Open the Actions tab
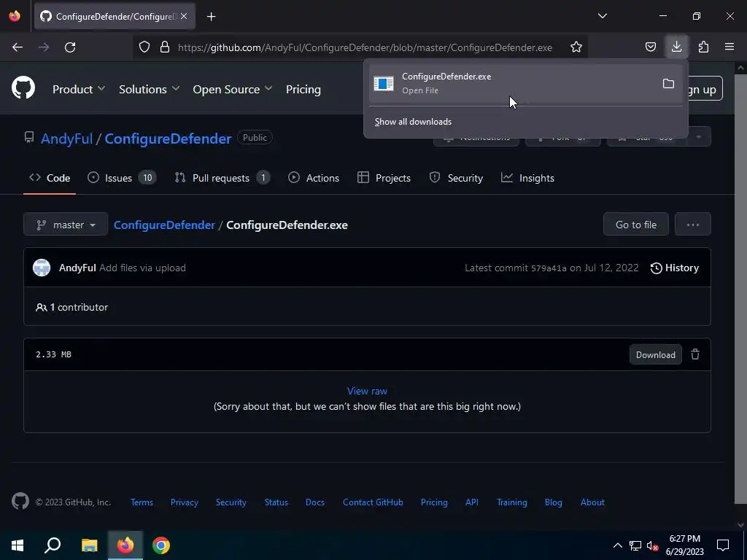The image size is (747, 560). 314,178
